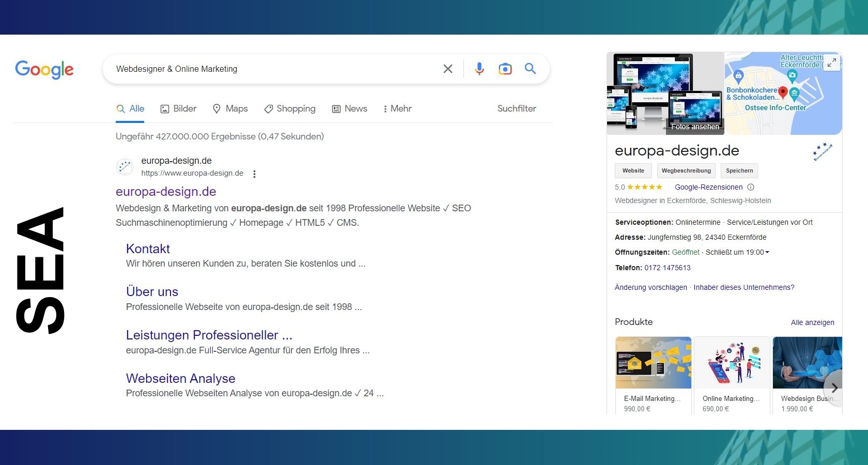The image size is (868, 465).
Task: Open the Webseiten Analyse sitelink
Action: (180, 378)
